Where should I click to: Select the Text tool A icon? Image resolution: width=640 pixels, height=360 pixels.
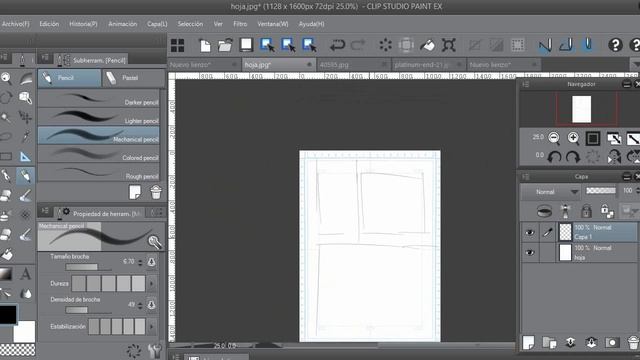pos(26,274)
